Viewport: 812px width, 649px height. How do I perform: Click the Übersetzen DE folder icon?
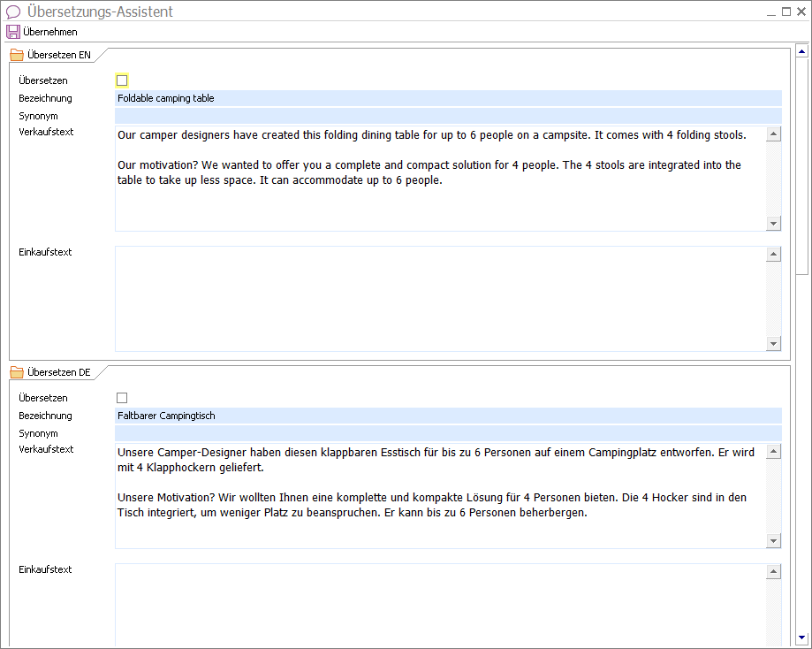point(17,372)
